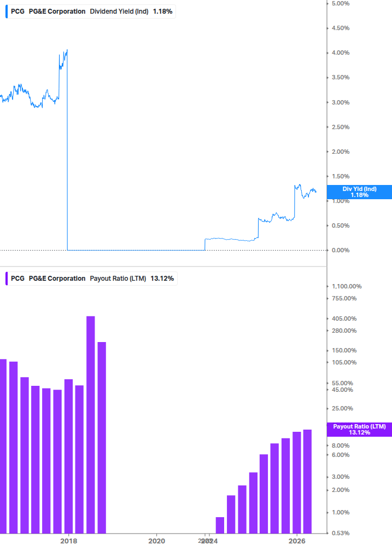392x550 pixels.
Task: Click the 105.00% payout axis label
Action: 344,362
